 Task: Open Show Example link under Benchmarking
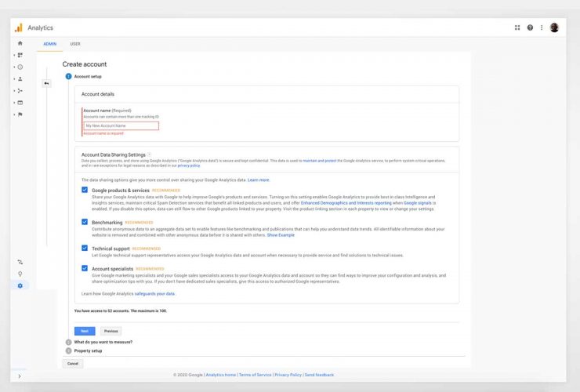tap(281, 235)
